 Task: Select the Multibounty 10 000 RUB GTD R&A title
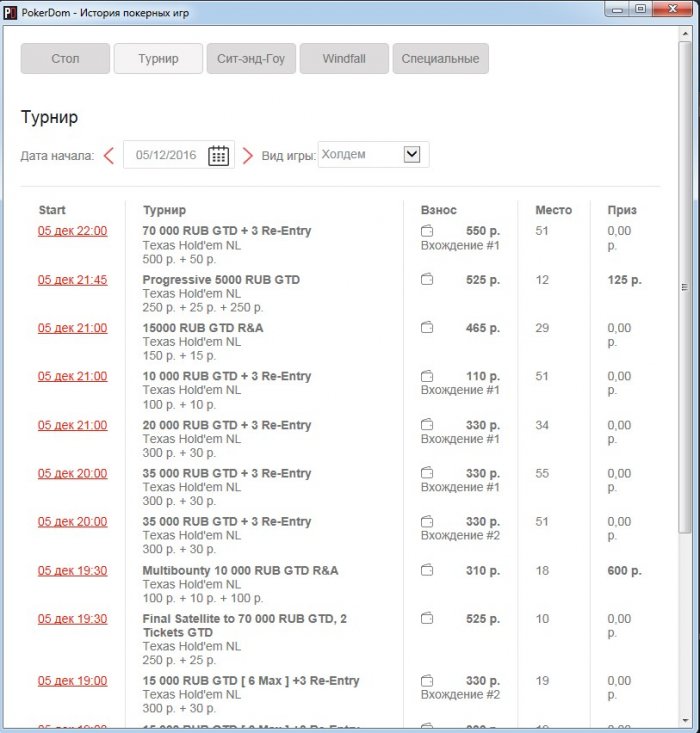coord(240,570)
